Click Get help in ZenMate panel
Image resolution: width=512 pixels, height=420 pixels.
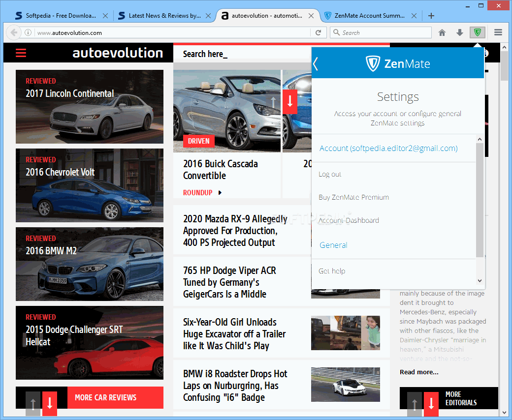tap(332, 271)
